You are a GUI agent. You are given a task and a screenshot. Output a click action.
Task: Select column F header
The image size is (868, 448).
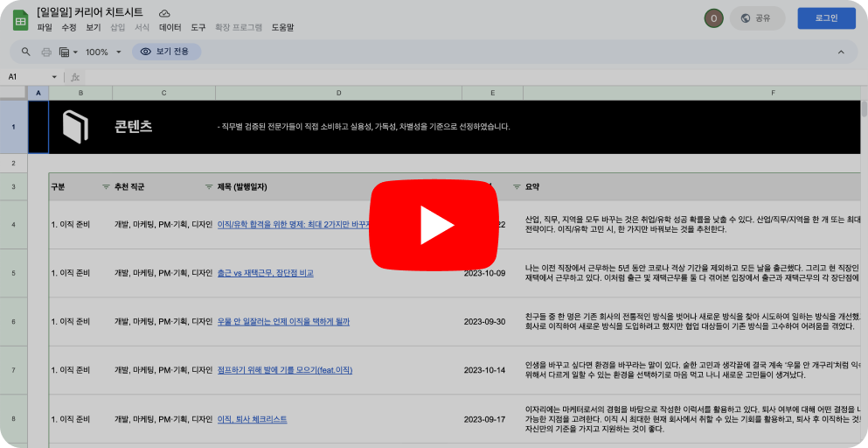(692, 93)
